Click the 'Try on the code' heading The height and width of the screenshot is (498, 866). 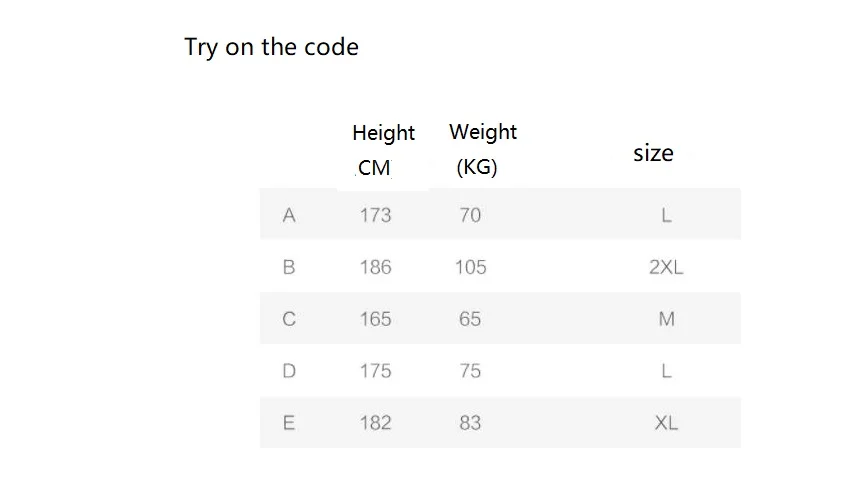271,47
